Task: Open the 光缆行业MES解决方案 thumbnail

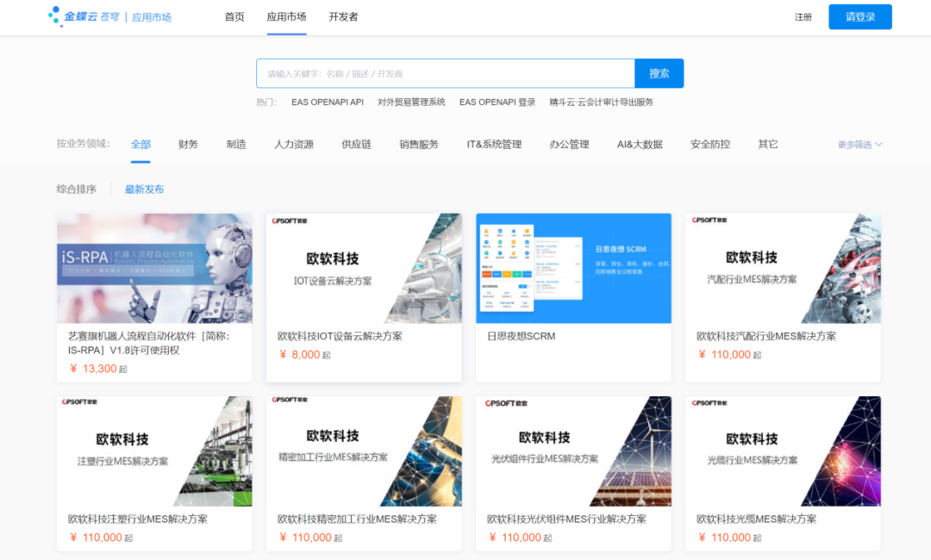Action: point(783,451)
